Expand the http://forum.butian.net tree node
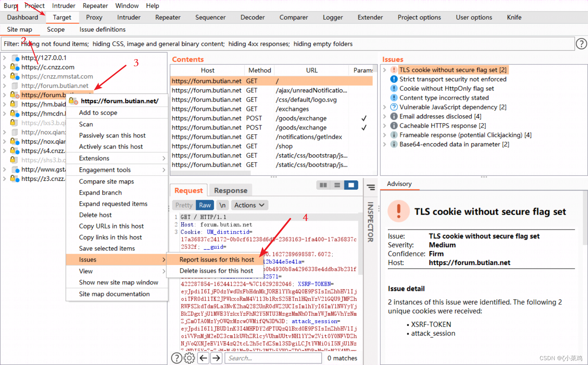The height and width of the screenshot is (365, 588). [4, 86]
